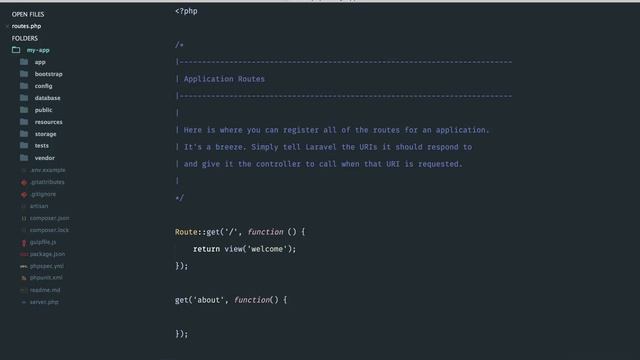Open routes.php in the open files list
The image size is (640, 360).
click(26, 26)
